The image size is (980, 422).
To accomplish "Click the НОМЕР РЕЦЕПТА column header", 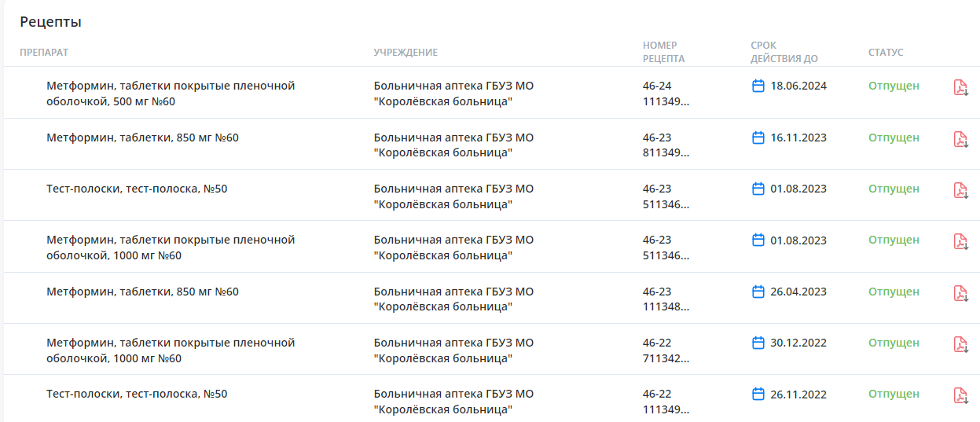I will click(x=663, y=52).
